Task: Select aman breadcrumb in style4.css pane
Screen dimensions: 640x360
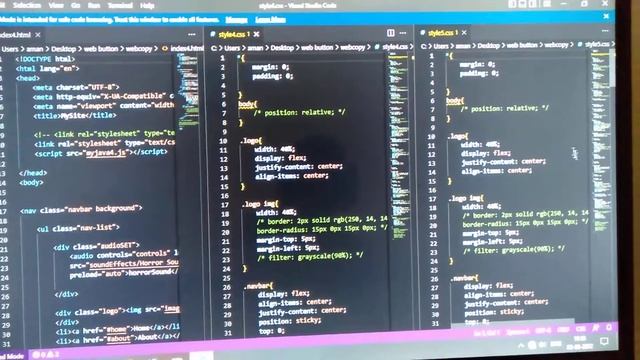Action: [255, 48]
